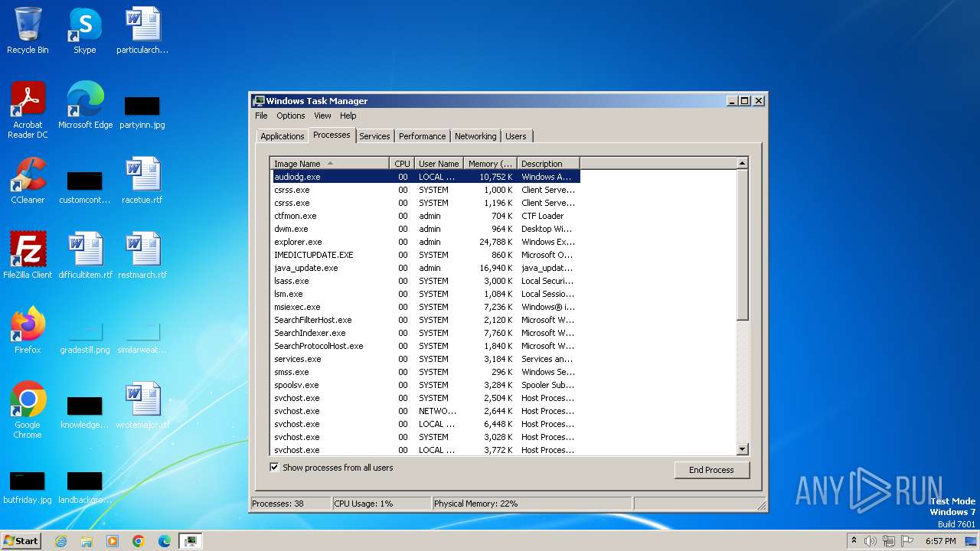Launch Acrobat Reader DC from desktop
The image size is (980, 551).
[28, 110]
